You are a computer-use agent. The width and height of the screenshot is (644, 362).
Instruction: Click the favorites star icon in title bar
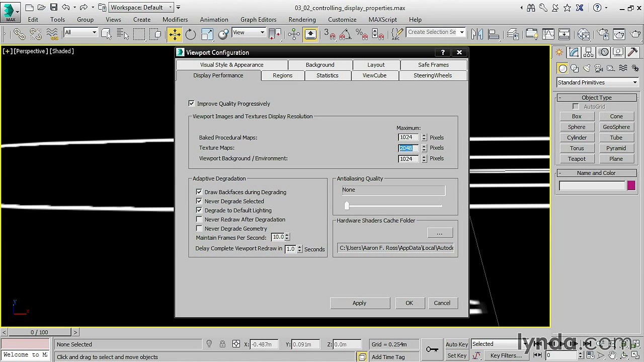tap(567, 8)
